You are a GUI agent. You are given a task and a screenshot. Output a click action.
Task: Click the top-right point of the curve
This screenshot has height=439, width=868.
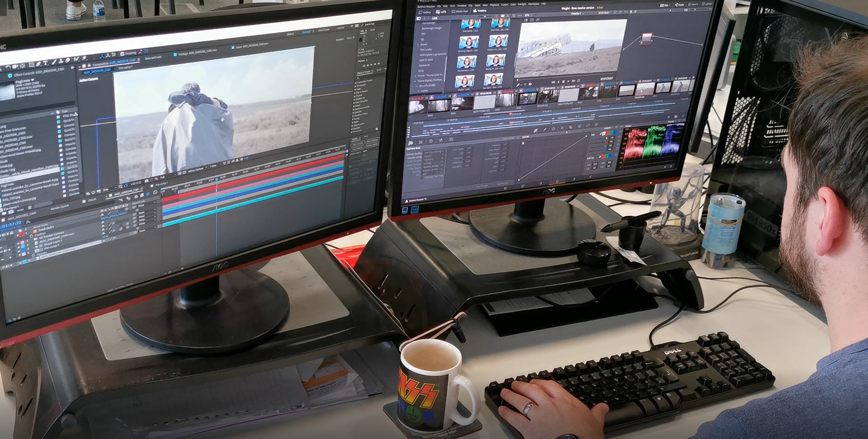[586, 136]
